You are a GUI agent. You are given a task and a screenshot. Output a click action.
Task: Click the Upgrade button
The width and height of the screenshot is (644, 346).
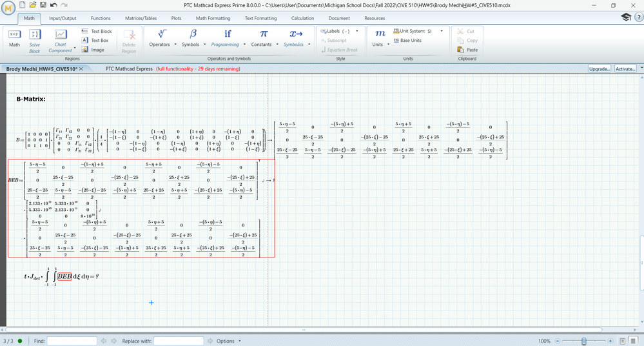click(600, 68)
